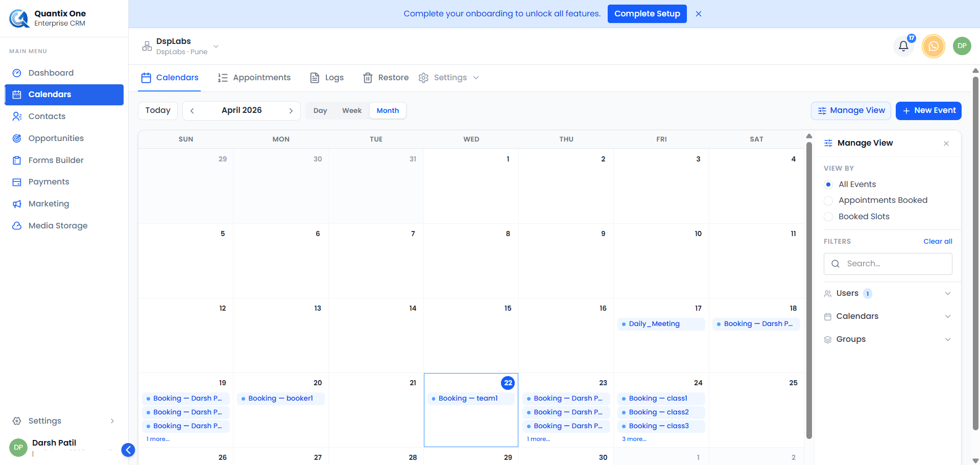The height and width of the screenshot is (465, 980).
Task: Open the Booking — class1 event
Action: (661, 399)
